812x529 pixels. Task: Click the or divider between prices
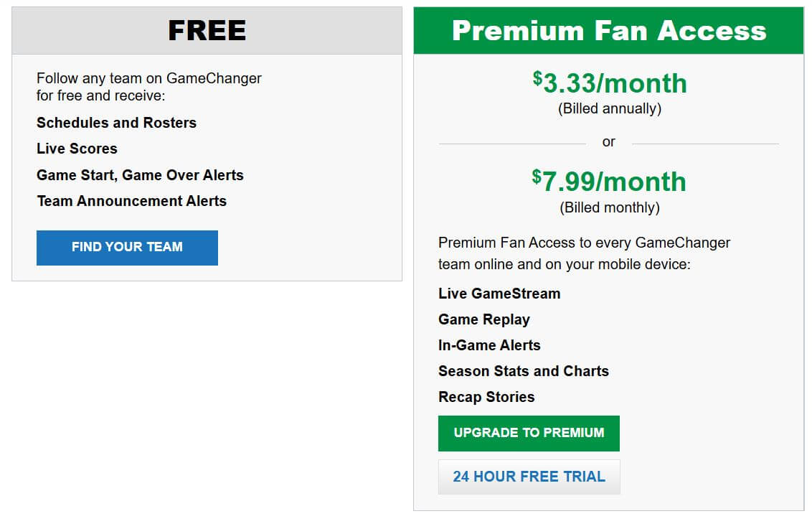pos(608,141)
